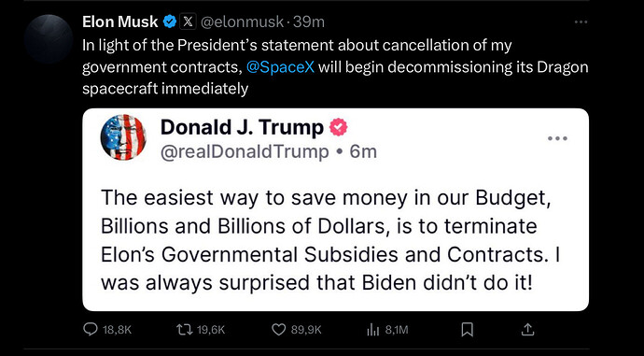The height and width of the screenshot is (356, 644).
Task: Click blue verified badge beside Elon Musk
Action: coord(170,21)
